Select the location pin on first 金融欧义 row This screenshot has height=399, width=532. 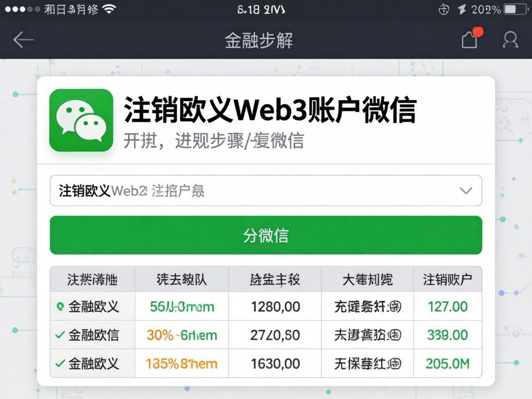pyautogui.click(x=60, y=307)
